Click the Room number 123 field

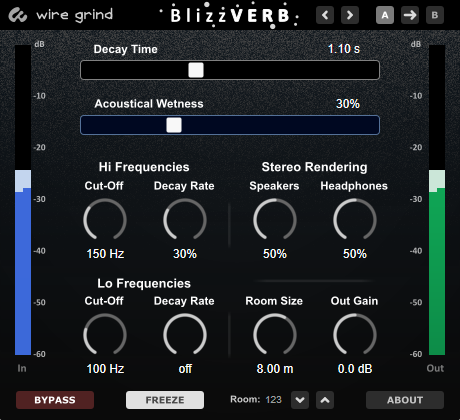tap(273, 400)
